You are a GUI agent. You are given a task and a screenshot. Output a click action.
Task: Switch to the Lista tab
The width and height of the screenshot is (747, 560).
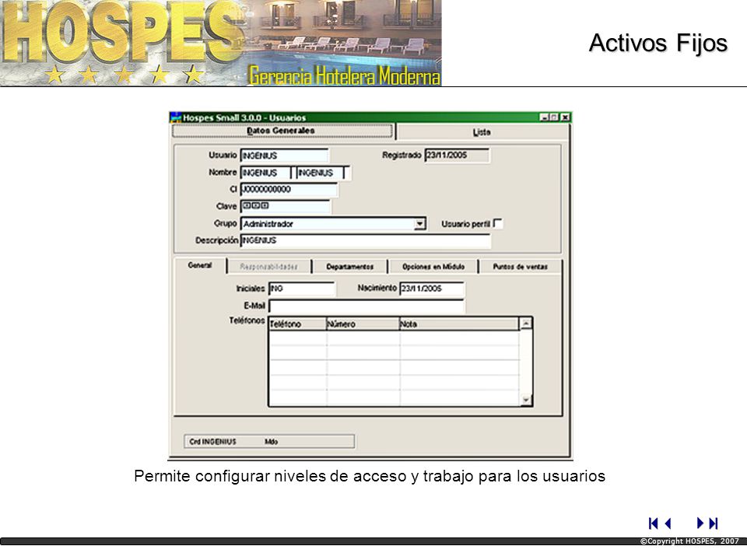(482, 132)
